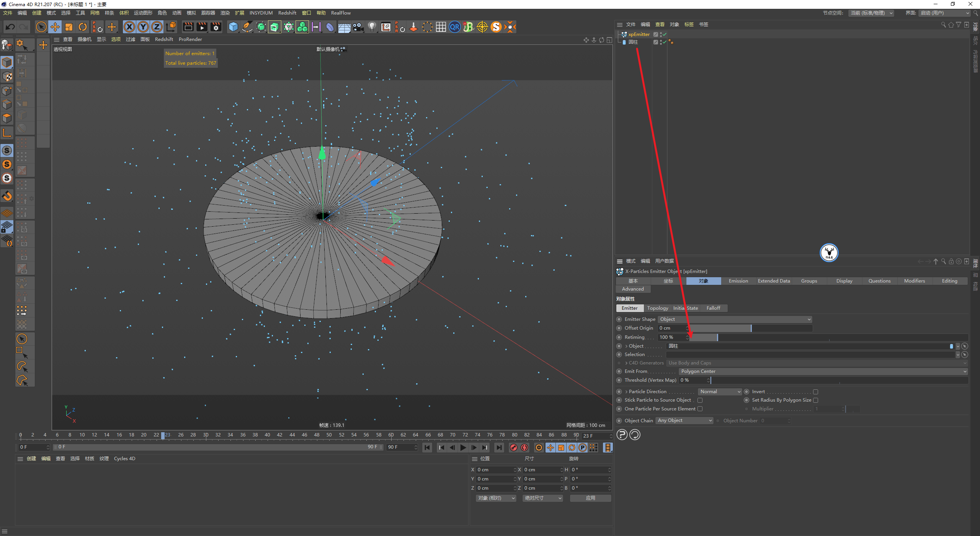The width and height of the screenshot is (980, 536).
Task: Open the Modifiers tab
Action: [915, 281]
